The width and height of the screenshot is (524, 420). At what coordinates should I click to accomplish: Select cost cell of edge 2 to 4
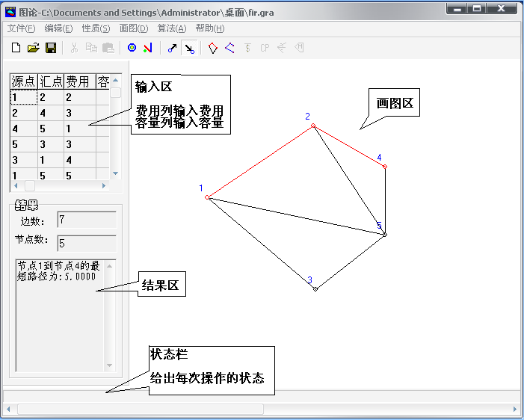[x=80, y=113]
